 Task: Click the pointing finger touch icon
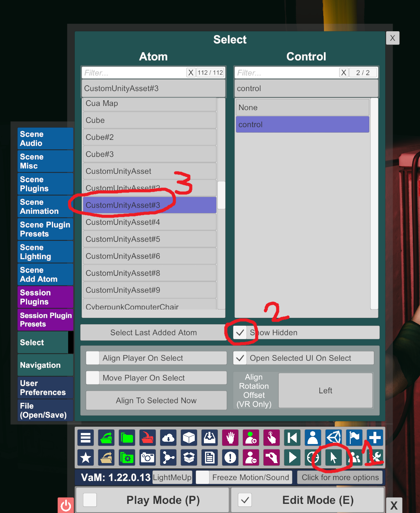271,438
